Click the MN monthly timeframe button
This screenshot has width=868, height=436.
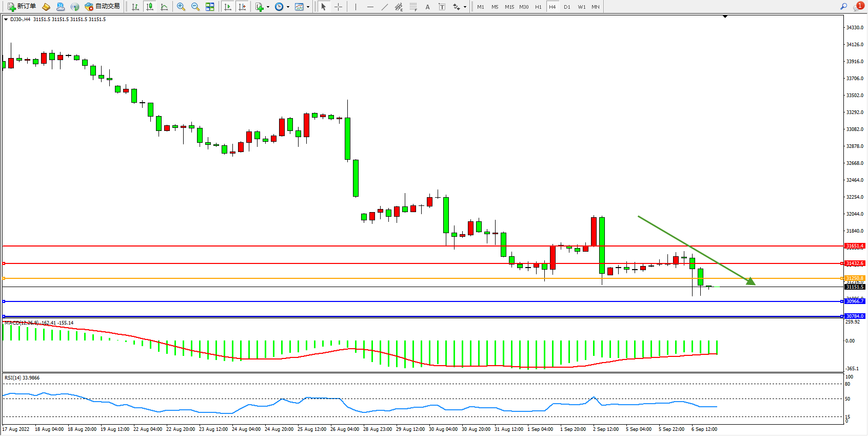tap(595, 7)
